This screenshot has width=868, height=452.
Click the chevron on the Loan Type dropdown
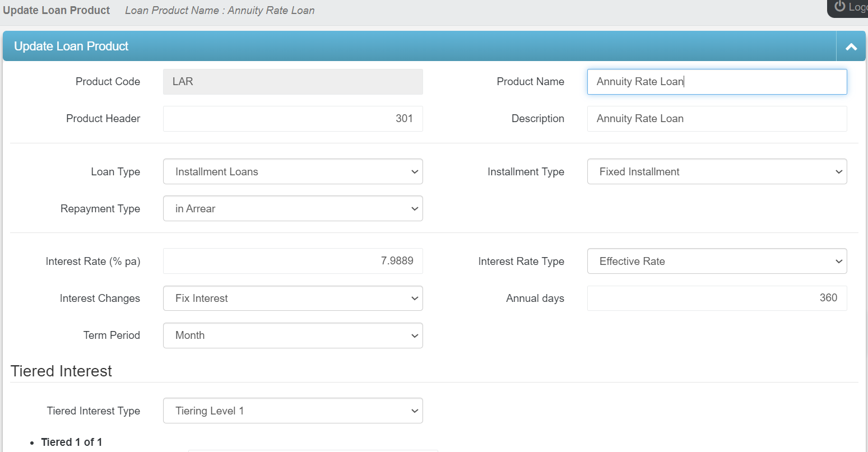[415, 171]
